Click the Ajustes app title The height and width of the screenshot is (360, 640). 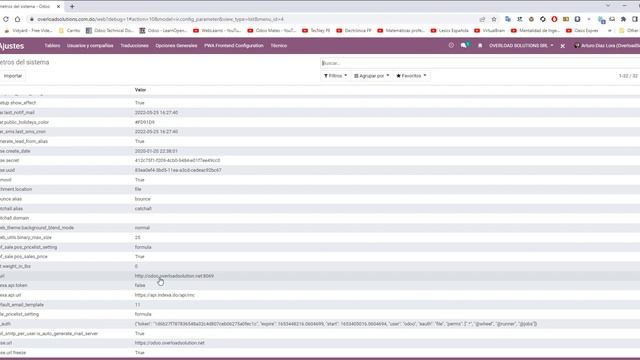point(12,46)
